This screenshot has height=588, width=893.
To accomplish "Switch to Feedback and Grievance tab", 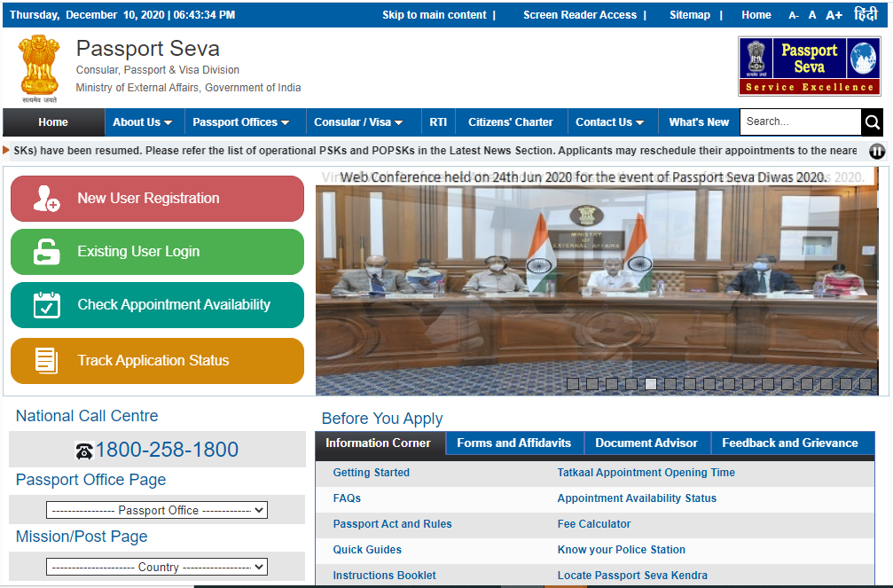I will (790, 443).
